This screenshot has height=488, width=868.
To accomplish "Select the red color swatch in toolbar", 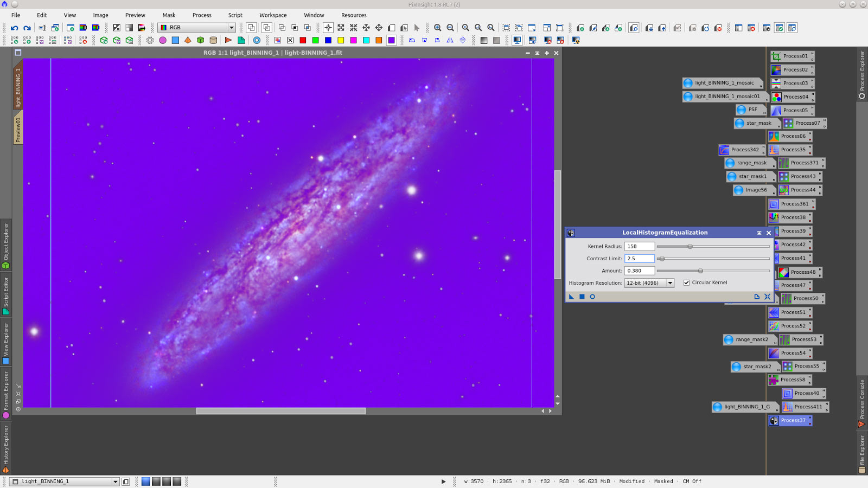I will (303, 40).
